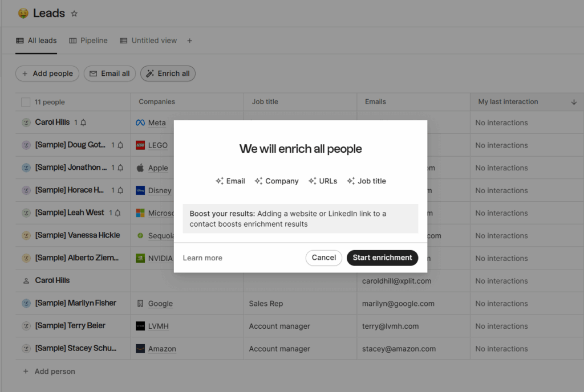Image resolution: width=584 pixels, height=392 pixels.
Task: Click the plus icon to add view
Action: pos(190,40)
